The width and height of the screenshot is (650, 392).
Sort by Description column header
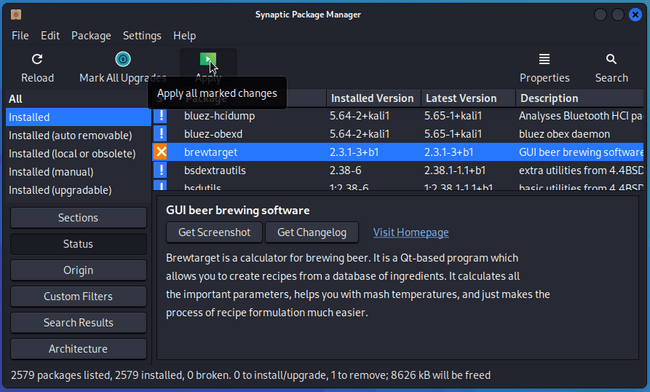tap(580, 98)
